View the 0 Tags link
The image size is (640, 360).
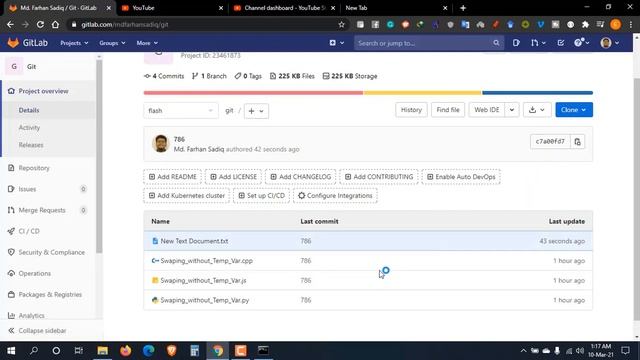(x=248, y=76)
